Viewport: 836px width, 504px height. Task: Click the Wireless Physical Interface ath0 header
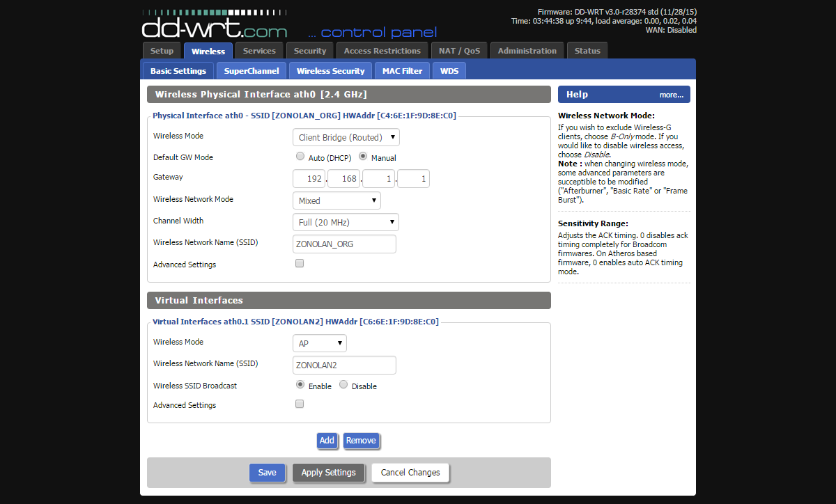pyautogui.click(x=349, y=94)
